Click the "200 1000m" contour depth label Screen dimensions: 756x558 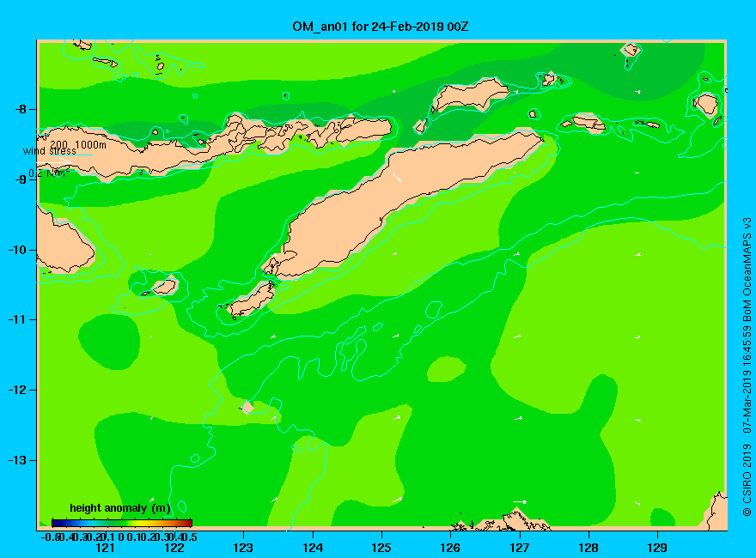tap(77, 144)
